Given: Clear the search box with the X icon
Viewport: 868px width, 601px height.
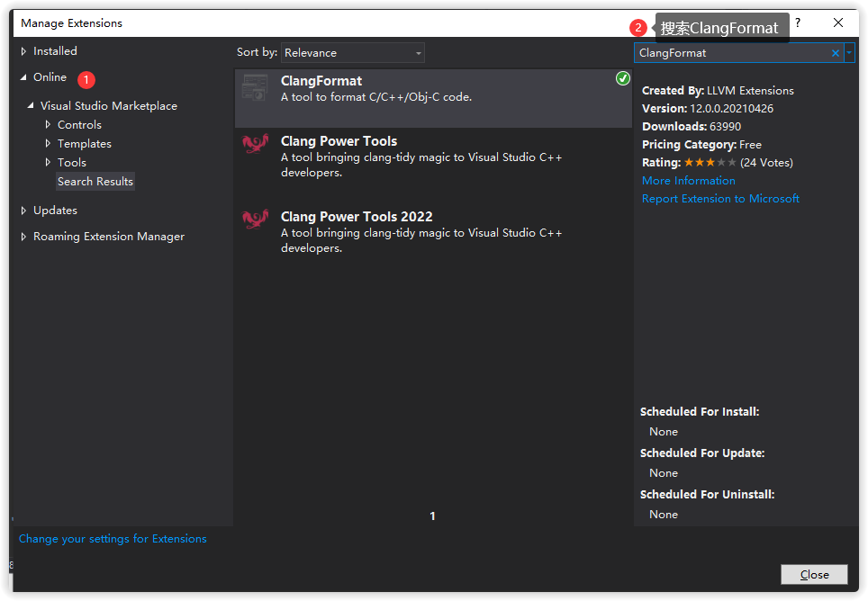Looking at the screenshot, I should (x=835, y=53).
